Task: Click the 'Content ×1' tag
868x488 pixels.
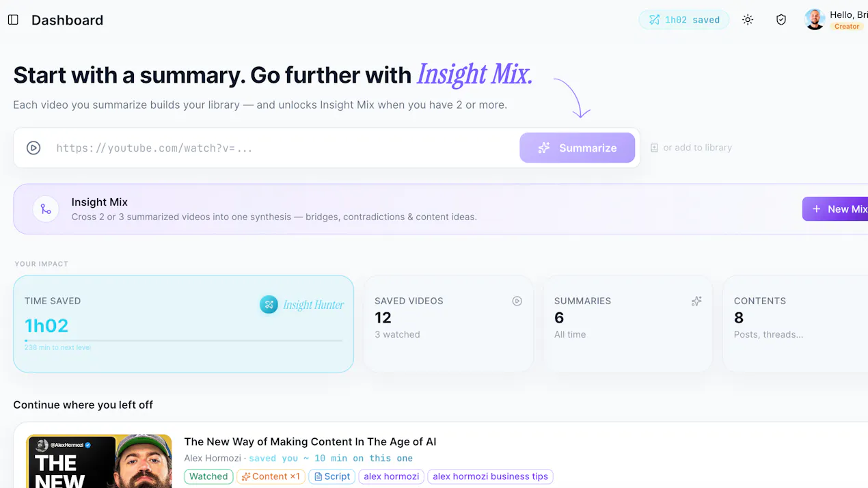Action: pos(271,476)
